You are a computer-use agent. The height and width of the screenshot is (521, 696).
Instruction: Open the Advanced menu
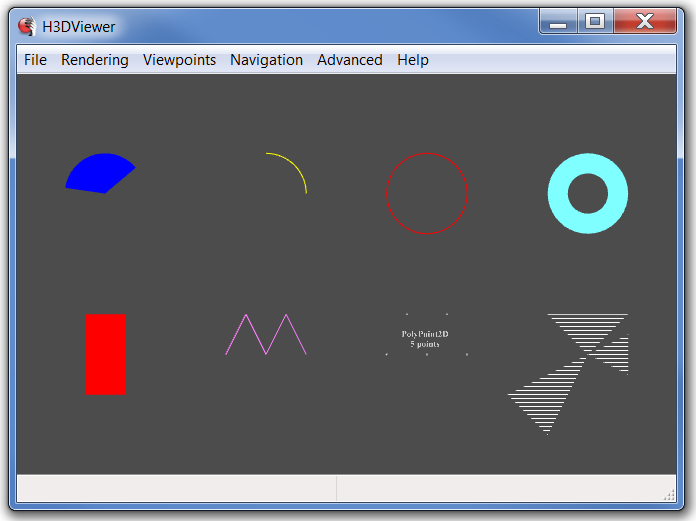pyautogui.click(x=349, y=60)
